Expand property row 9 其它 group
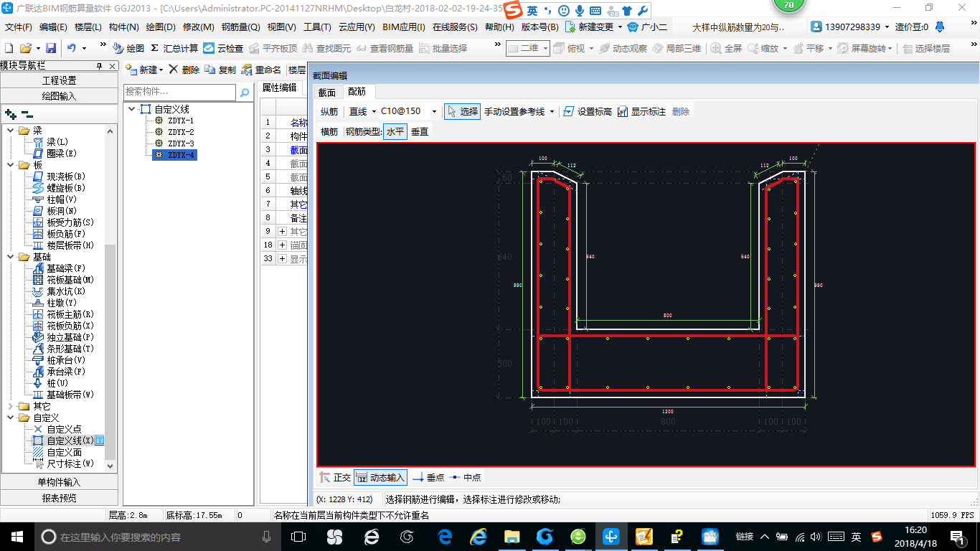The width and height of the screenshot is (980, 551). click(x=282, y=232)
